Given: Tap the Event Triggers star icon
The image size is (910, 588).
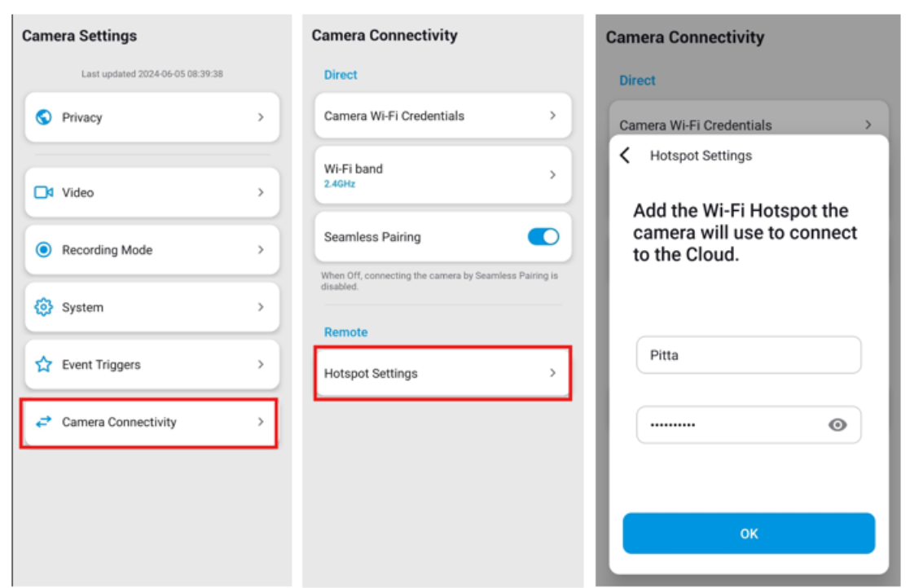Looking at the screenshot, I should coord(43,364).
